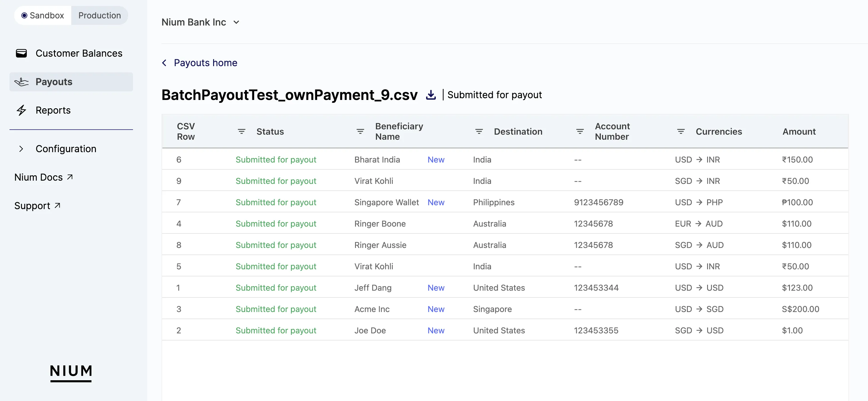This screenshot has width=868, height=401.
Task: Click the CSV Row column header
Action: 186,131
